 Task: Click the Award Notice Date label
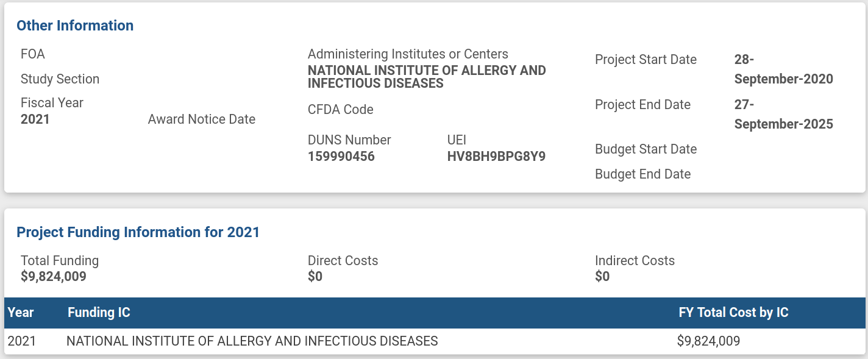(202, 119)
